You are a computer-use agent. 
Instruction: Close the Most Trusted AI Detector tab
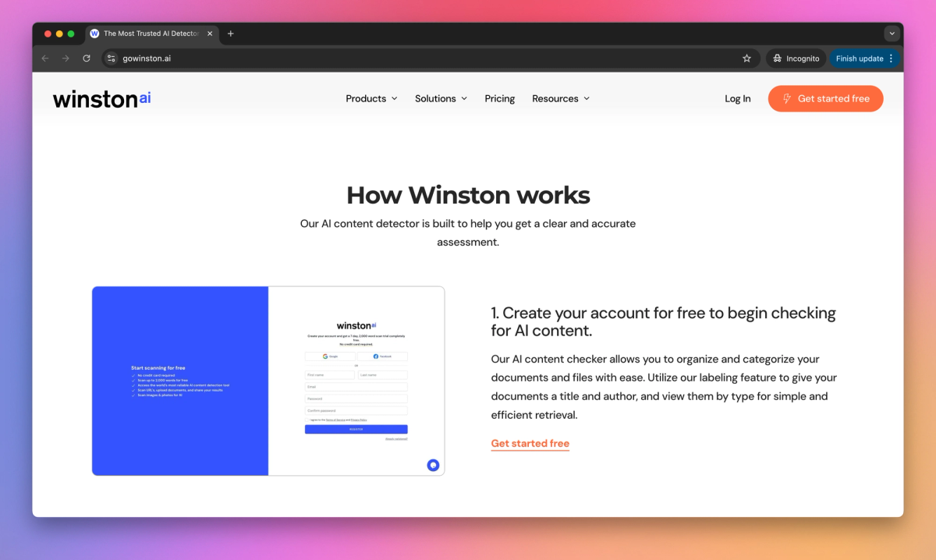[210, 34]
